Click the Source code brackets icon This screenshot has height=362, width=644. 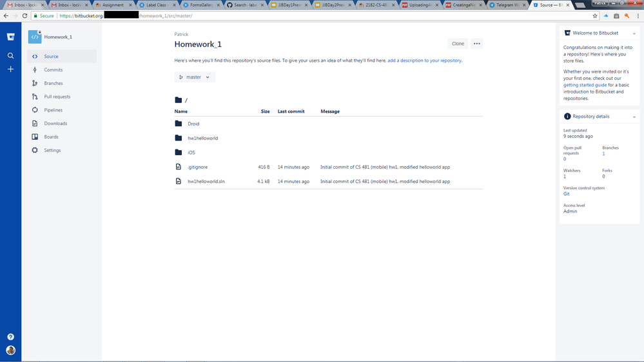click(x=35, y=57)
